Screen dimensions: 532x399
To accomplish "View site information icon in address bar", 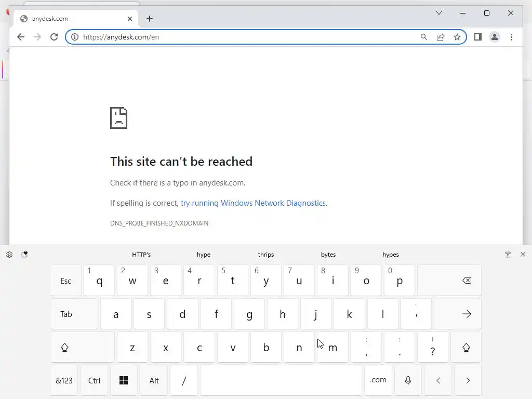I will click(x=75, y=37).
